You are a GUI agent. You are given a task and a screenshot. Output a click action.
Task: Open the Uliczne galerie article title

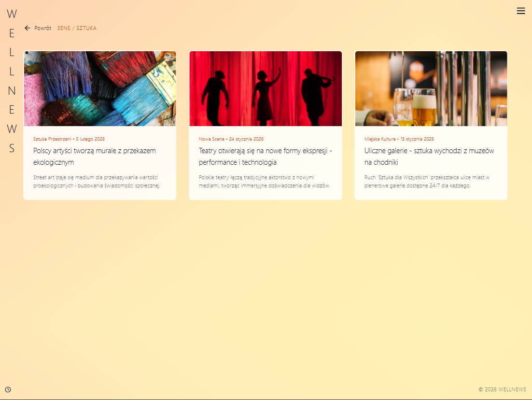coord(429,157)
